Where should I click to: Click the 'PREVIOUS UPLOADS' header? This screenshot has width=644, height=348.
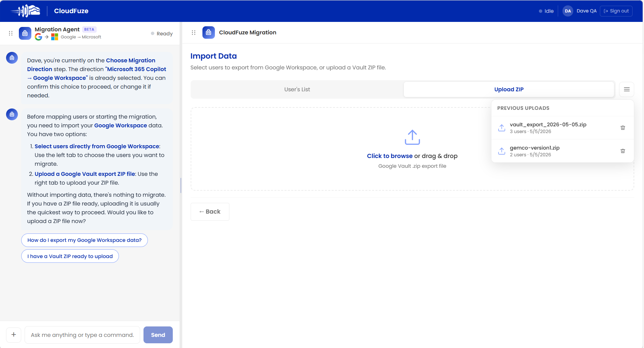tap(523, 108)
